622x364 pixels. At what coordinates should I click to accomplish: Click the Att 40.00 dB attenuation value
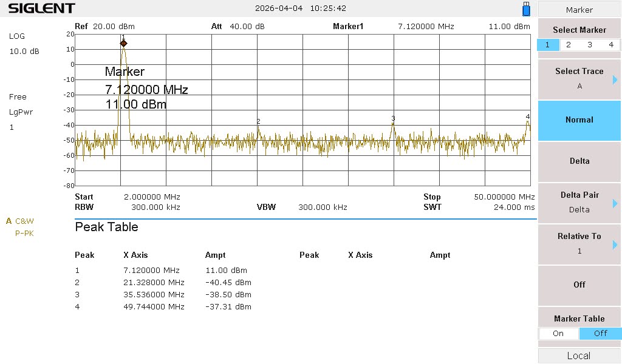coord(238,27)
